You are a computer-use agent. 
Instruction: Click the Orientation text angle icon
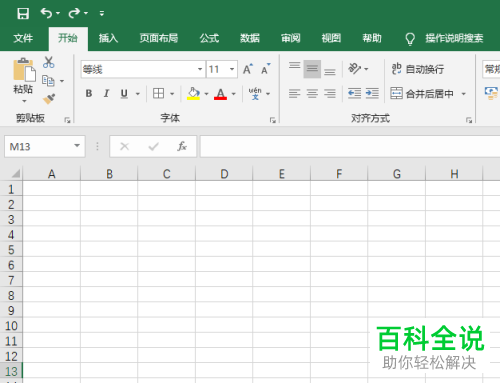(354, 69)
